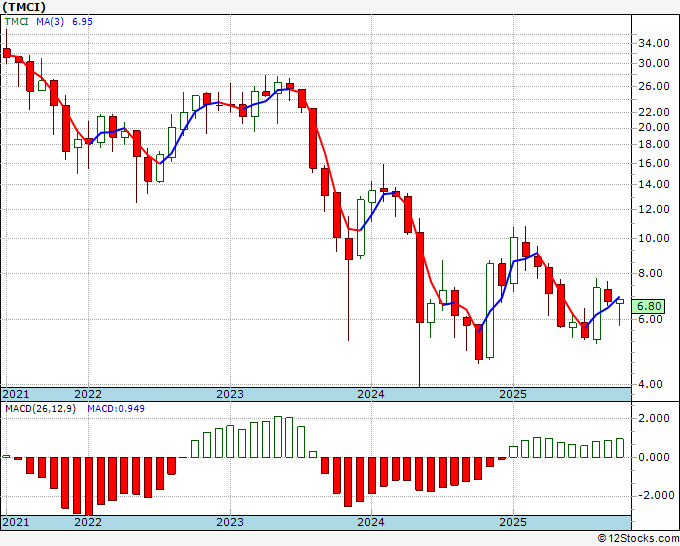The width and height of the screenshot is (680, 546).
Task: Click the 30.00 price axis label
Action: (x=654, y=63)
